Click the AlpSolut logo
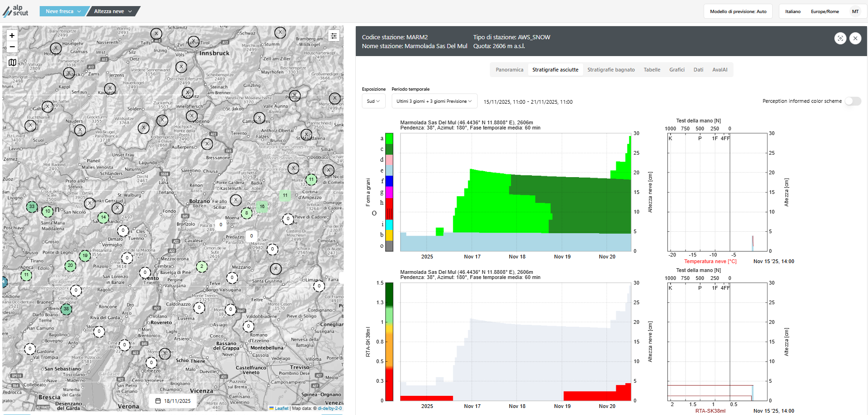The width and height of the screenshot is (868, 415). [x=16, y=11]
